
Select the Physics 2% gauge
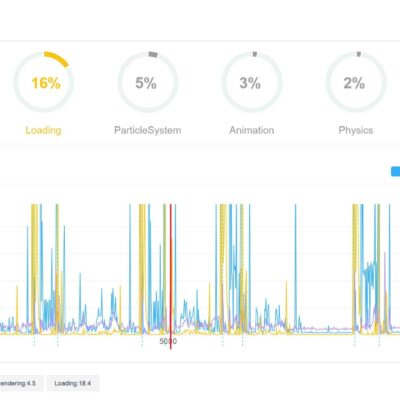[356, 82]
